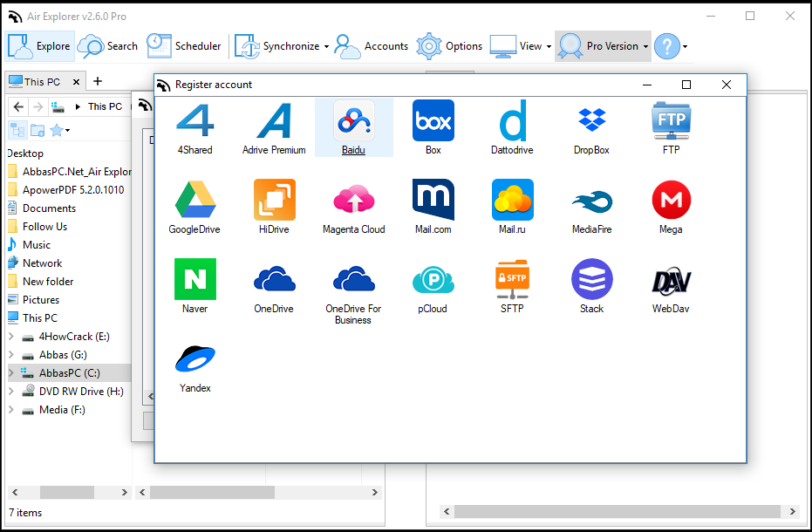Click the left tree horizontal scrollbar

67,492
